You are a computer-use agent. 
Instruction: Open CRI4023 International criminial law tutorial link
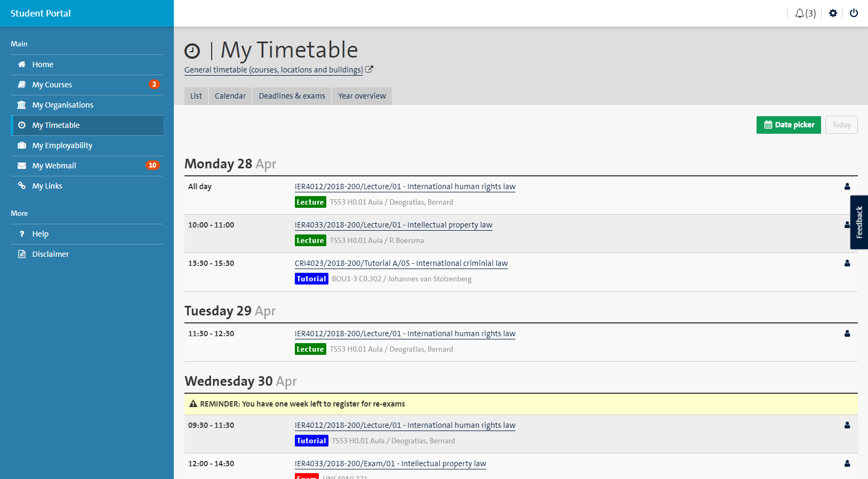click(401, 263)
